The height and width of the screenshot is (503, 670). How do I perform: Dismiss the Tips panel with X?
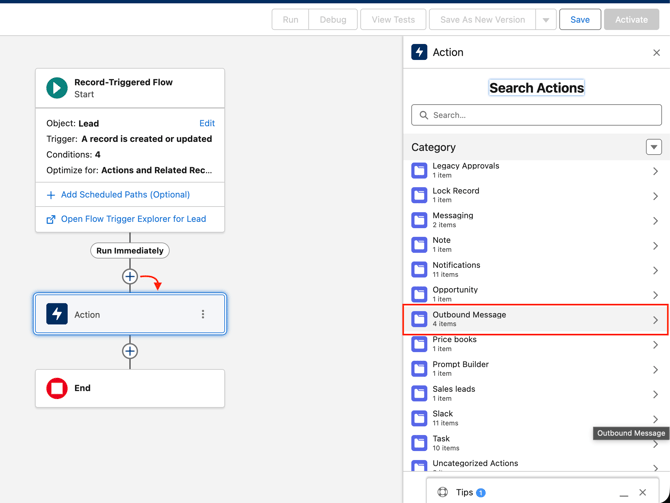642,492
